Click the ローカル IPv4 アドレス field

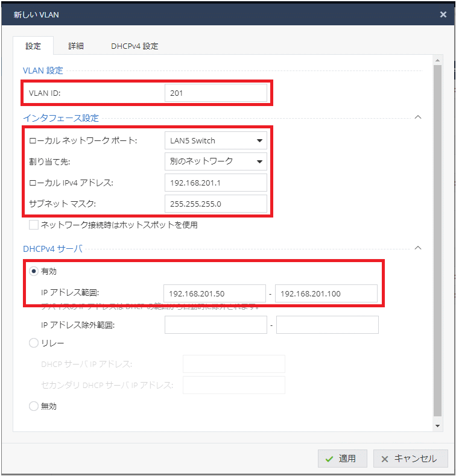(x=215, y=183)
